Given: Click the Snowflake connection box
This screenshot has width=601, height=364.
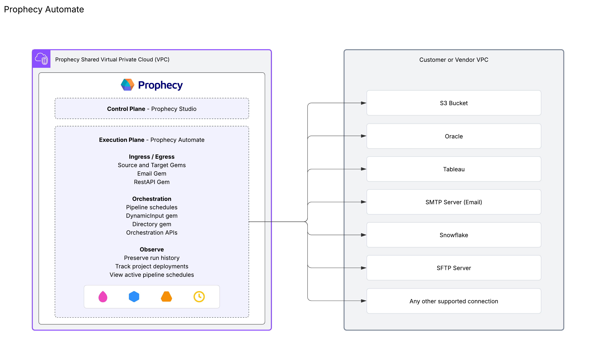Looking at the screenshot, I should click(454, 235).
